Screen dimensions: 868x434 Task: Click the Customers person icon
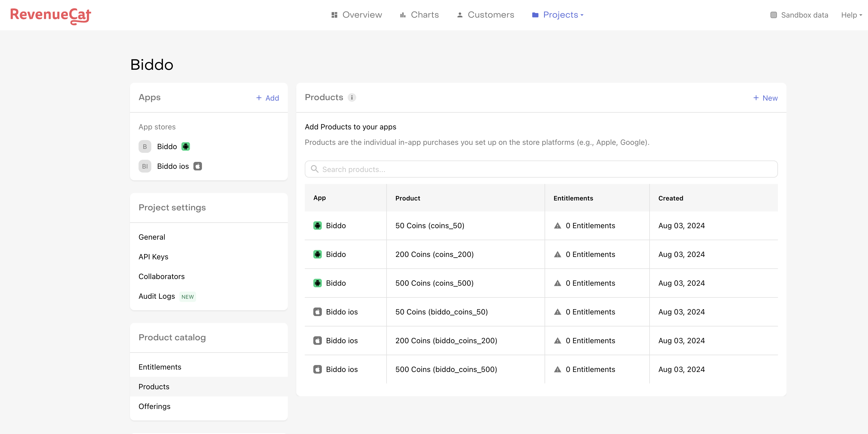coord(460,15)
